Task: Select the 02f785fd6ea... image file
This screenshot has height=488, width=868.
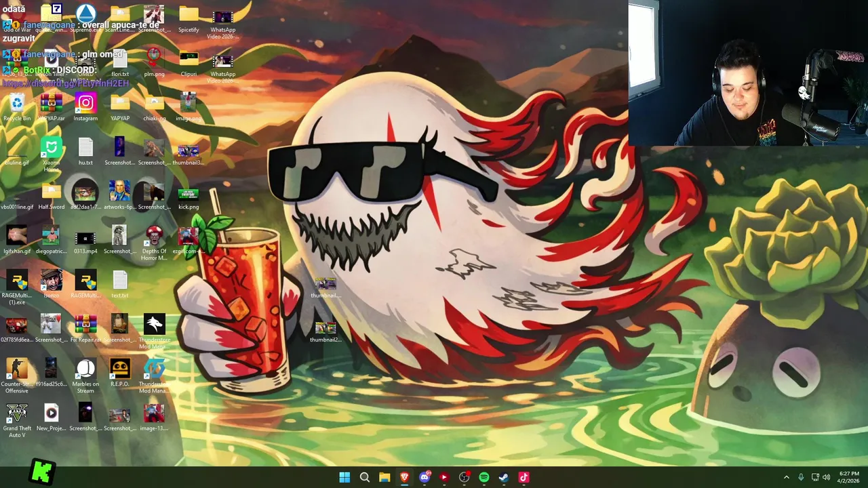Action: [x=17, y=329]
